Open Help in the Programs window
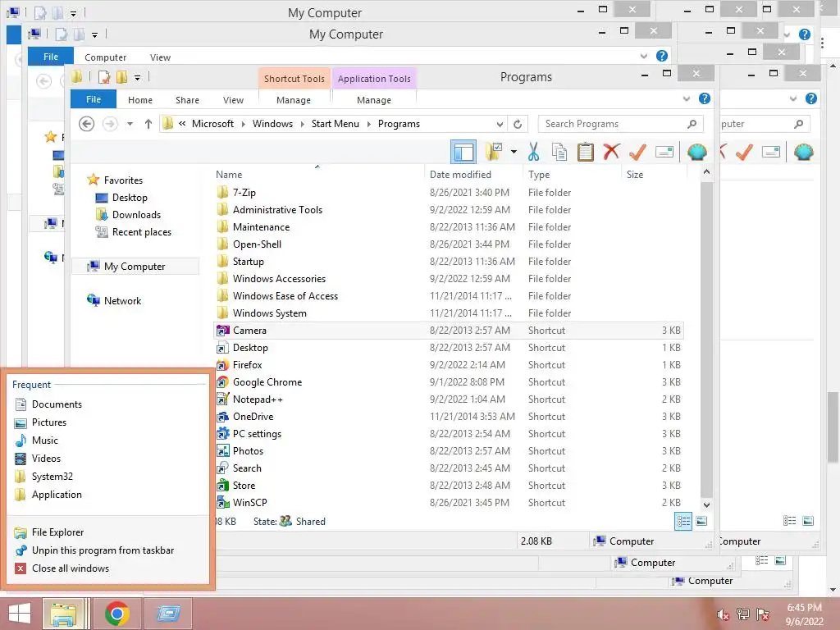This screenshot has height=630, width=840. [705, 98]
